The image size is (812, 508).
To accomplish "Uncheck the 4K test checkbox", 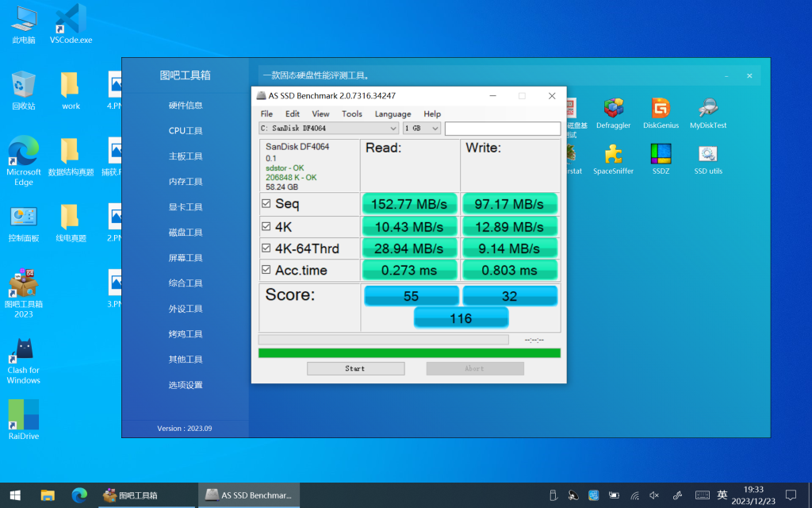I will pos(266,226).
